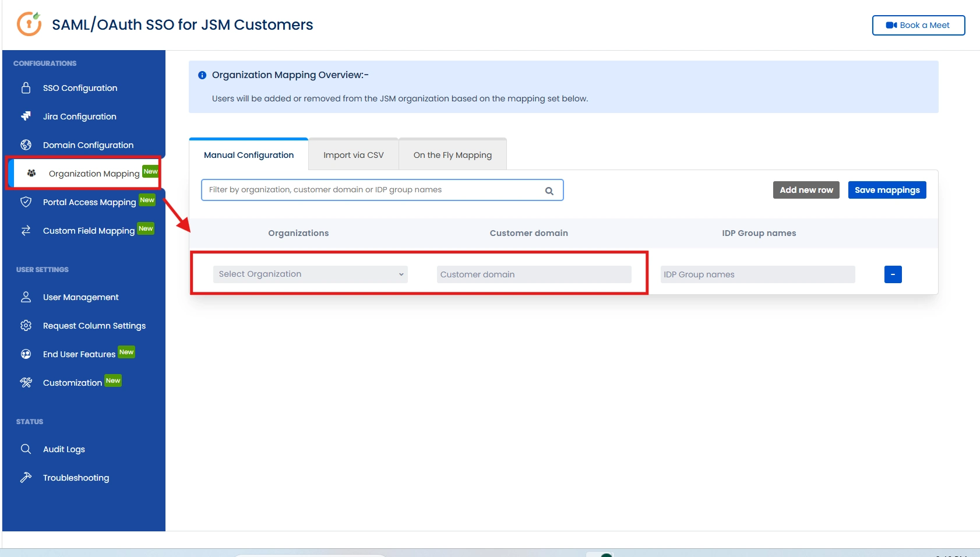Click the search magnifier in filter box
This screenshot has height=557, width=980.
(549, 191)
